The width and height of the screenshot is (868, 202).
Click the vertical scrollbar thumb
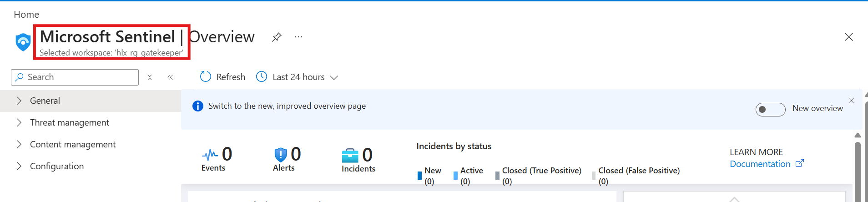tap(858, 172)
